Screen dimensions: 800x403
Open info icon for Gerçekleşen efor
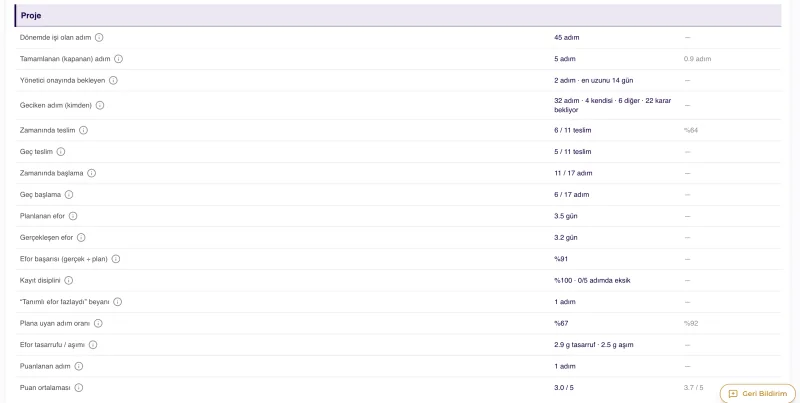pos(81,237)
